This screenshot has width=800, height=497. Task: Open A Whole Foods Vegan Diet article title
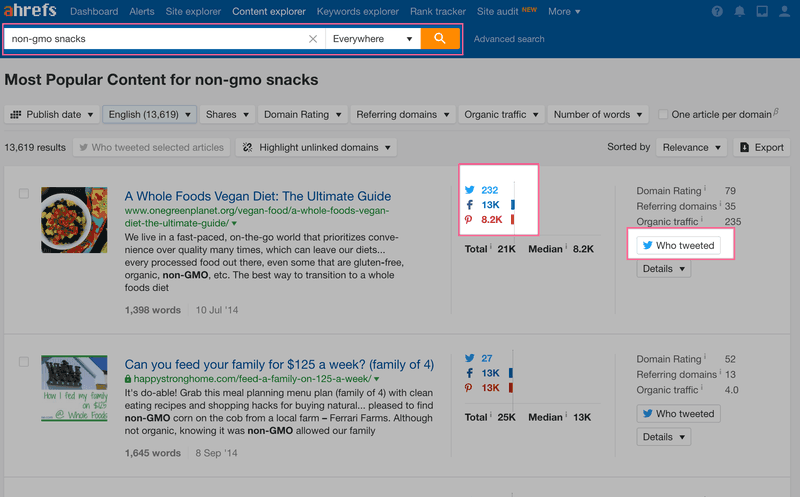click(x=258, y=196)
